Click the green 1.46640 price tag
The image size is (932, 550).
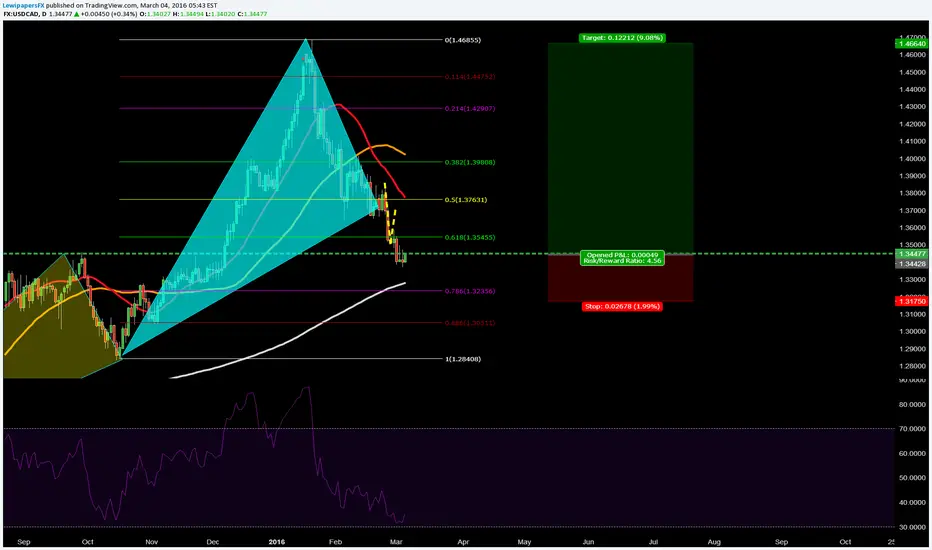pos(912,43)
